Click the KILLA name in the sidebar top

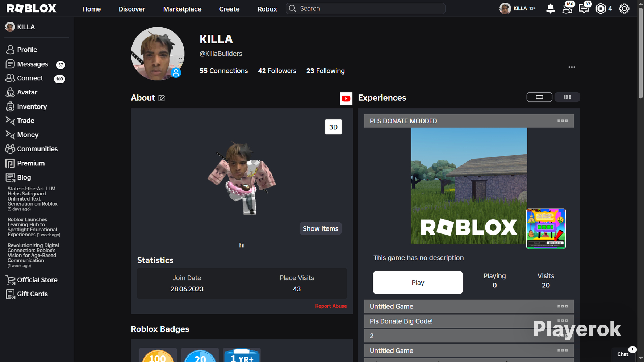(26, 27)
